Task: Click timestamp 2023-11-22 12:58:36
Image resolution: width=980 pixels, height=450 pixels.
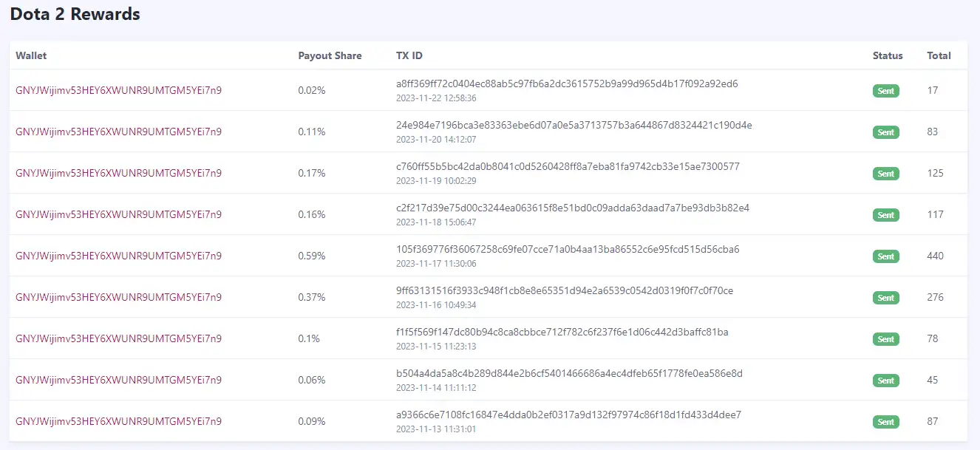Action: coord(436,98)
